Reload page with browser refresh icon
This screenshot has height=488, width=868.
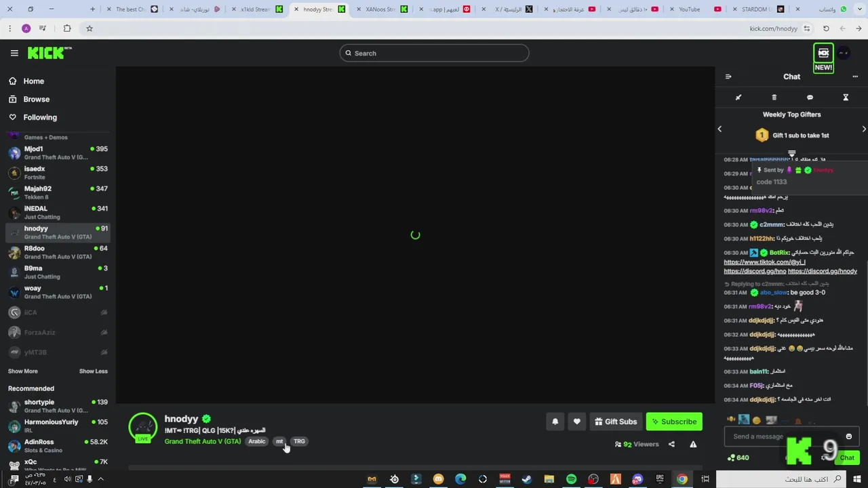(x=826, y=28)
